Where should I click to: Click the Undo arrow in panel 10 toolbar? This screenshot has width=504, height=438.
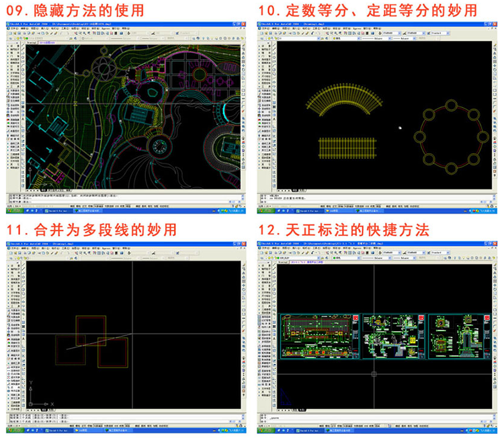pyautogui.click(x=311, y=32)
